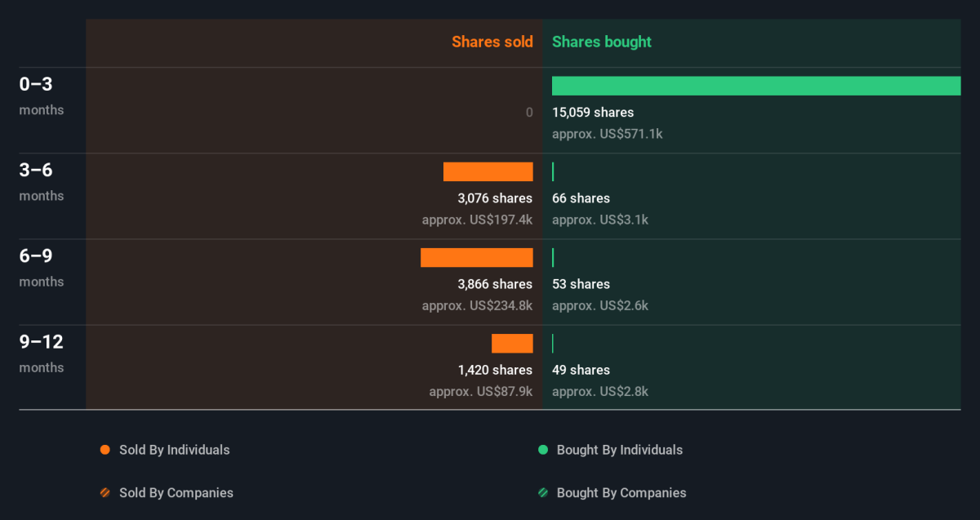Image resolution: width=980 pixels, height=520 pixels.
Task: Toggle the Sold By Individuals legend label
Action: click(x=174, y=450)
